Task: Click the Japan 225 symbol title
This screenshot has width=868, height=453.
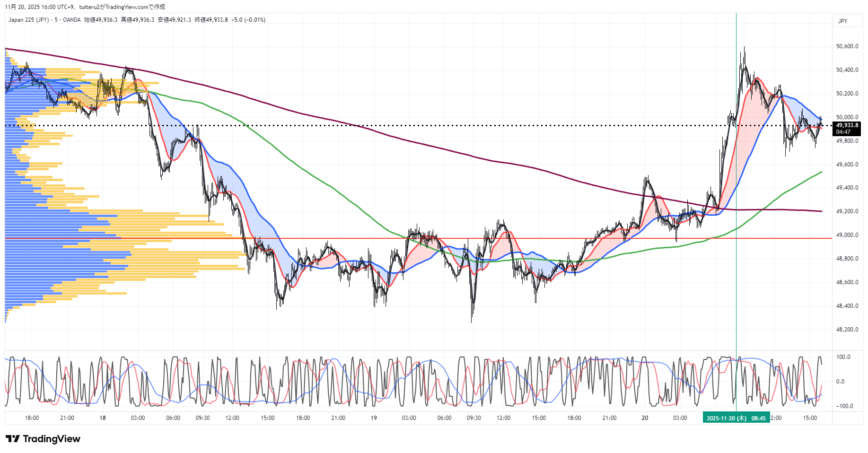Action: tap(28, 20)
